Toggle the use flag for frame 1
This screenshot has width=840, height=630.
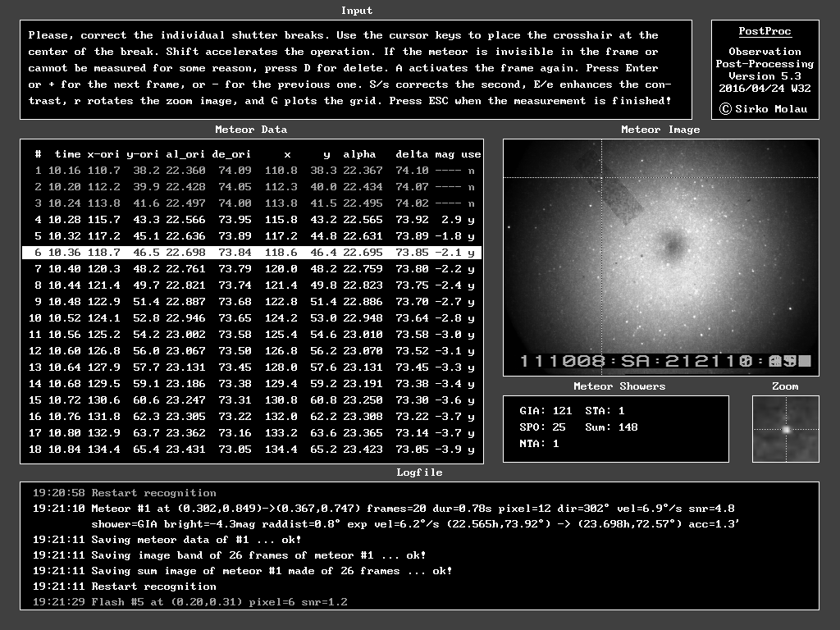[471, 171]
